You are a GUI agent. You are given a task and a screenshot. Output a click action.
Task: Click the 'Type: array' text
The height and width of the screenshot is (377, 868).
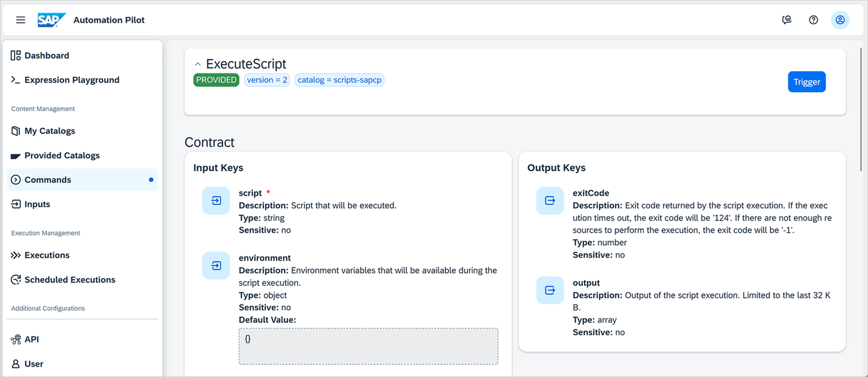click(595, 320)
